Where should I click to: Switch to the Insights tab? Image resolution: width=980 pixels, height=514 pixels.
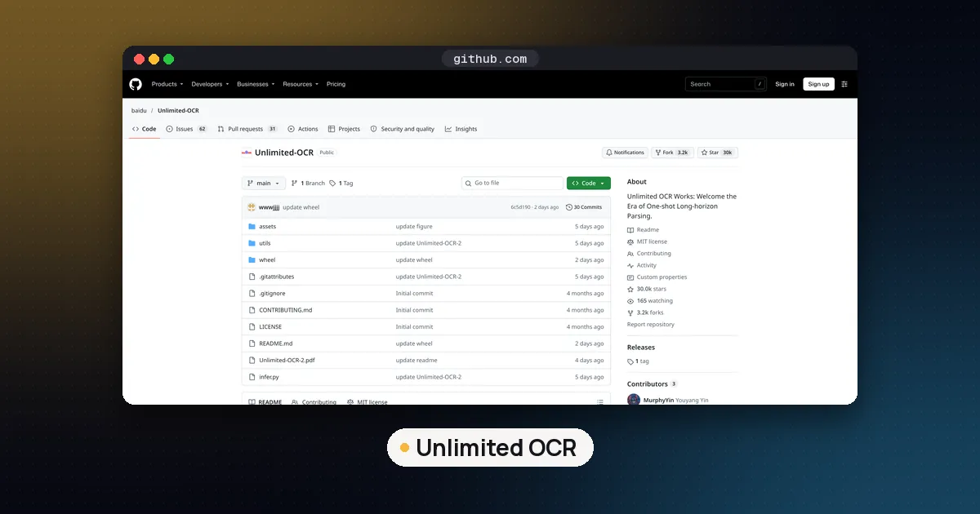tap(461, 129)
